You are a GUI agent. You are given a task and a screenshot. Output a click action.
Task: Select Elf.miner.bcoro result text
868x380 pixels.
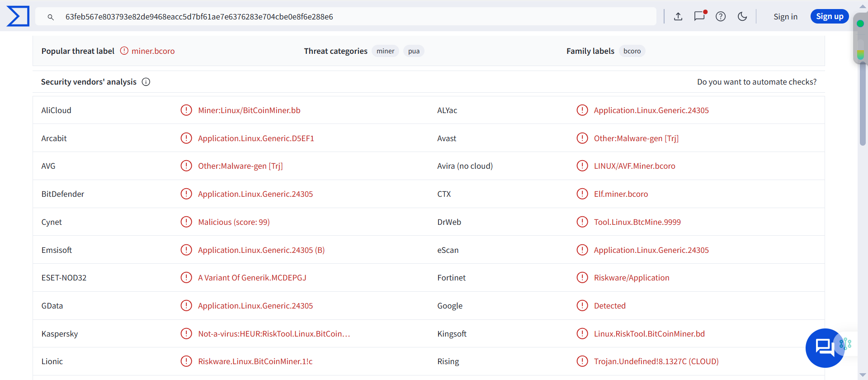coord(621,194)
